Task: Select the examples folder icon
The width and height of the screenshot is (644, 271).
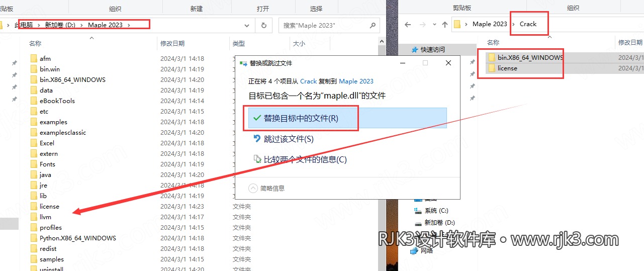Action: 34,122
